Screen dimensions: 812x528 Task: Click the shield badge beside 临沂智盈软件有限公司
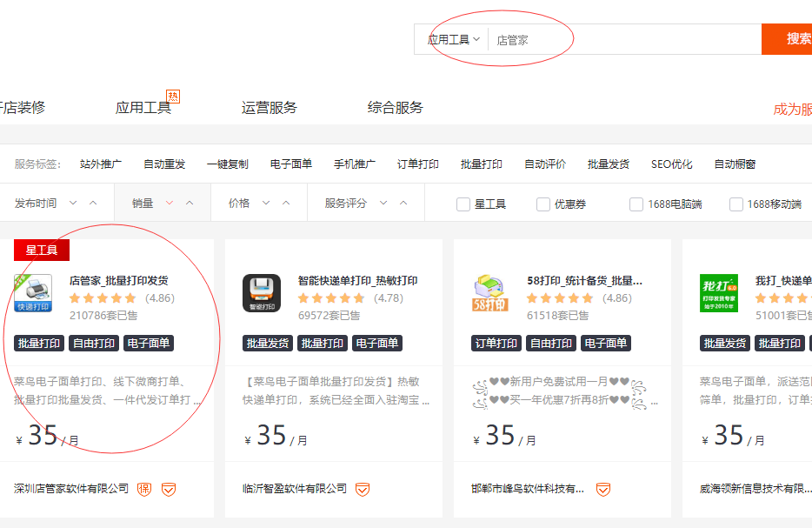point(363,489)
